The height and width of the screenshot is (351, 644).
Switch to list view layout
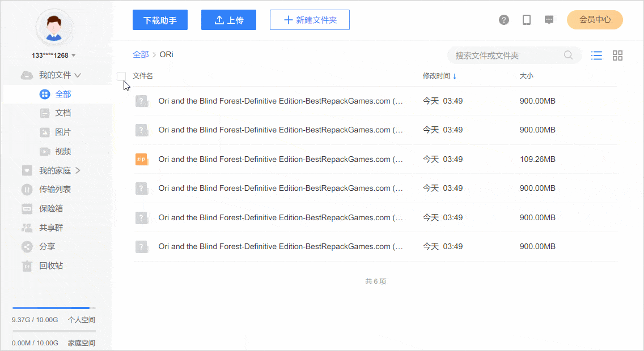[596, 55]
